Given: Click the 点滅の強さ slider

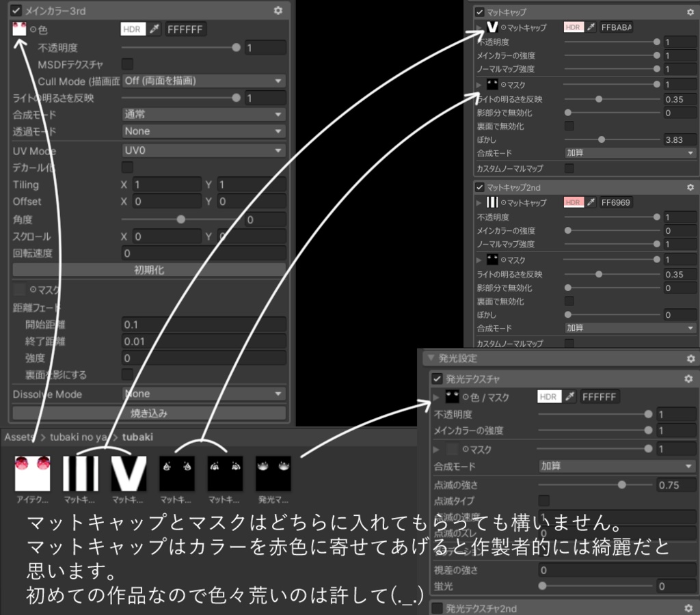Looking at the screenshot, I should [x=595, y=484].
